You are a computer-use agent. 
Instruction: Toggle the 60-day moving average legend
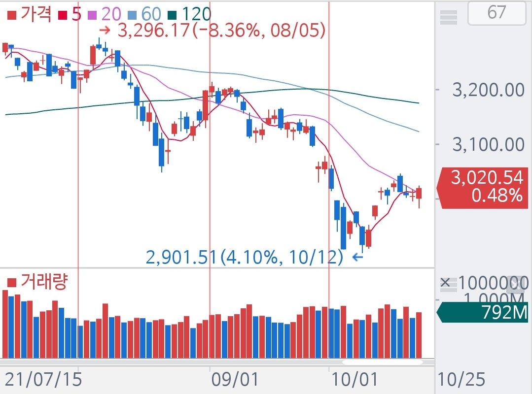(144, 15)
